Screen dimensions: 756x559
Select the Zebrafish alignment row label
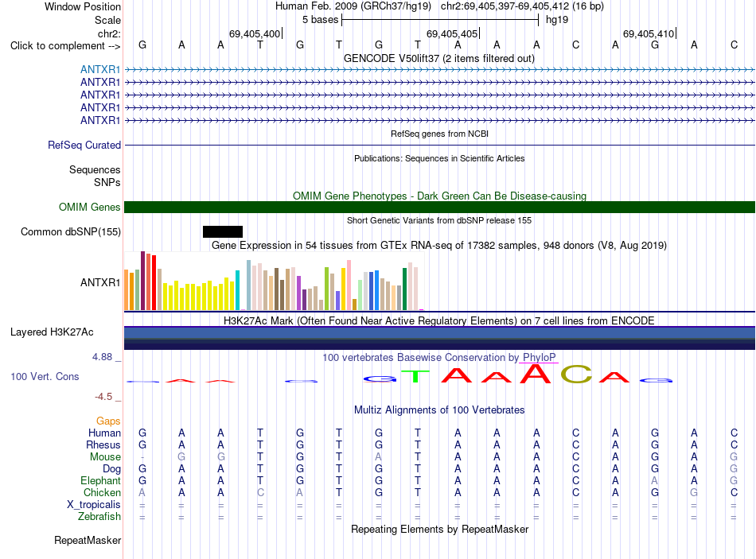[x=99, y=517]
